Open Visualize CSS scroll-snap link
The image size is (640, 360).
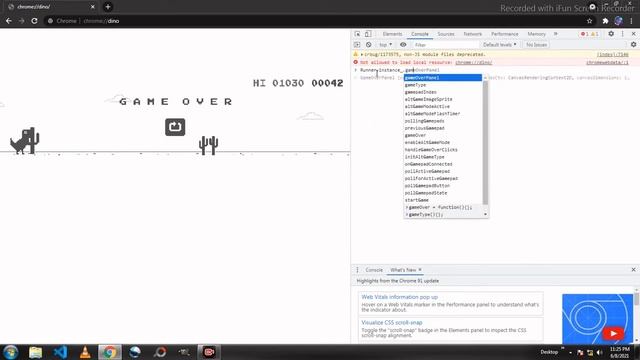[392, 322]
